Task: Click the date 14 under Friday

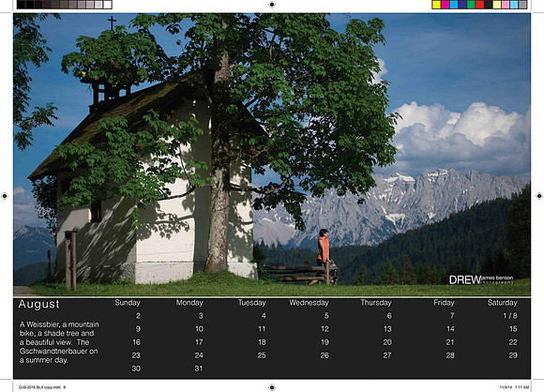Action: (x=450, y=329)
